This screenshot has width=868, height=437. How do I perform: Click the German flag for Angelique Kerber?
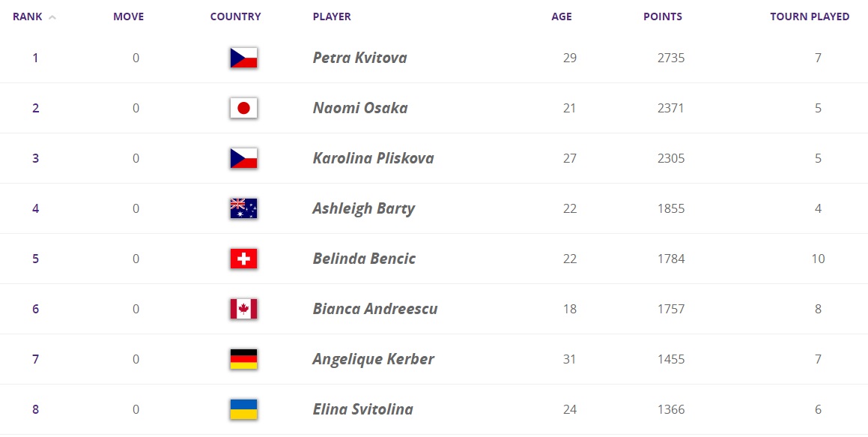click(243, 359)
